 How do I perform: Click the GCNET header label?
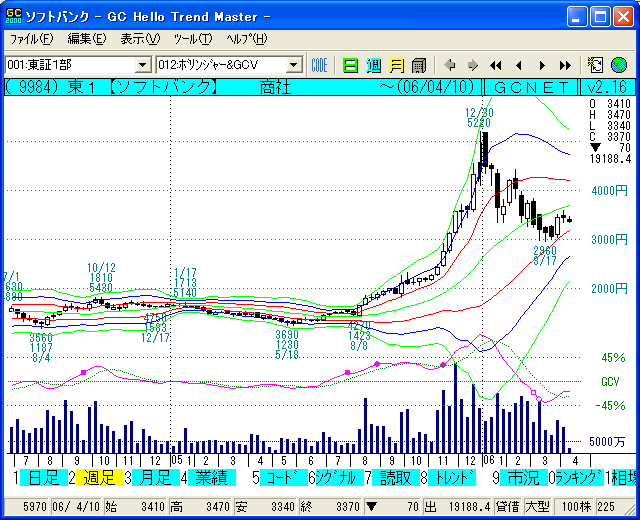pyautogui.click(x=531, y=87)
